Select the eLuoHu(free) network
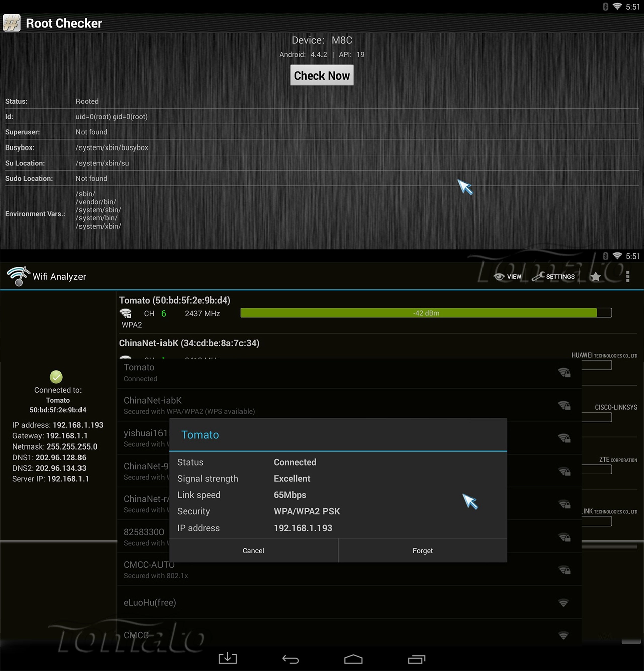The height and width of the screenshot is (671, 644). [x=349, y=603]
